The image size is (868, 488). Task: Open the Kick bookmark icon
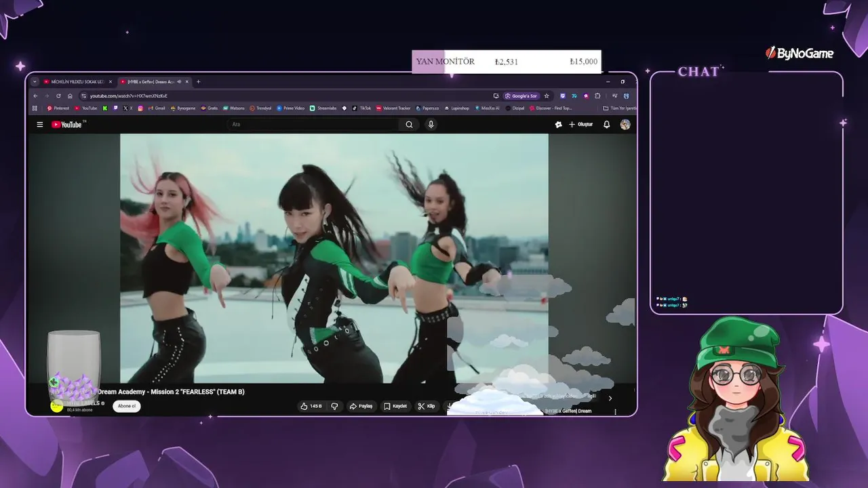[105, 108]
